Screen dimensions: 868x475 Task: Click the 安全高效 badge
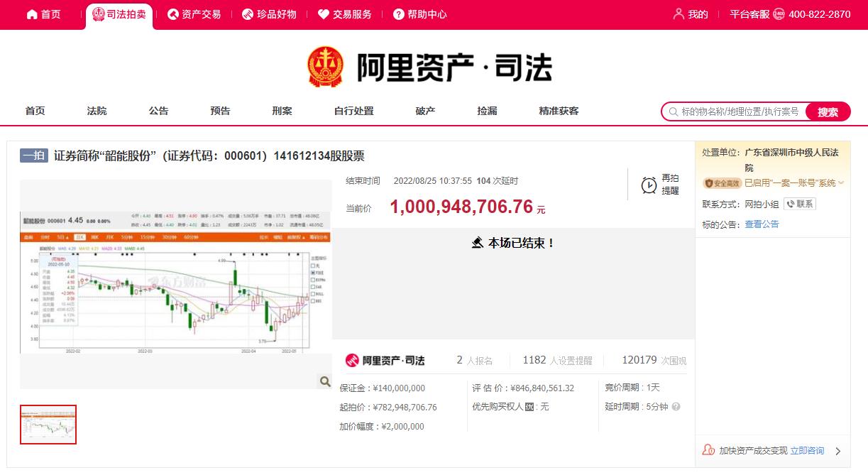point(722,183)
